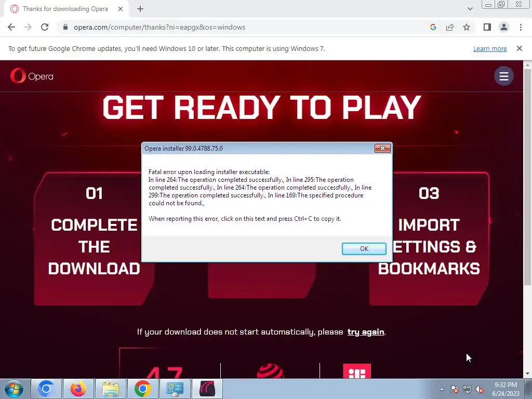This screenshot has width=532, height=399.
Task: Close the Opera installer error dialog
Action: 382,148
